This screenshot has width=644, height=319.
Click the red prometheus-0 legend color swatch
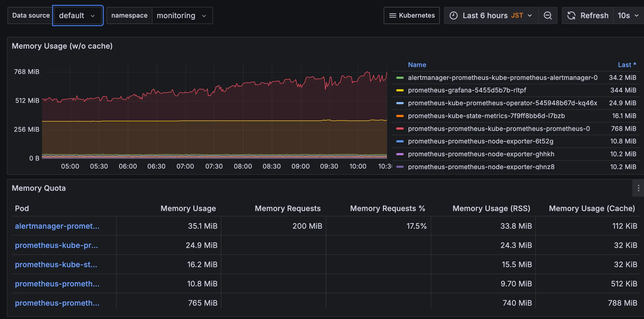[400, 129]
